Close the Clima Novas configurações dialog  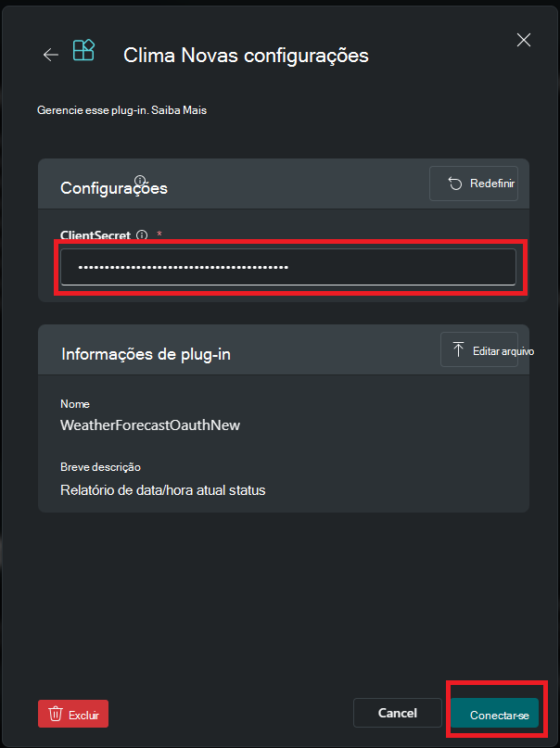tap(524, 40)
